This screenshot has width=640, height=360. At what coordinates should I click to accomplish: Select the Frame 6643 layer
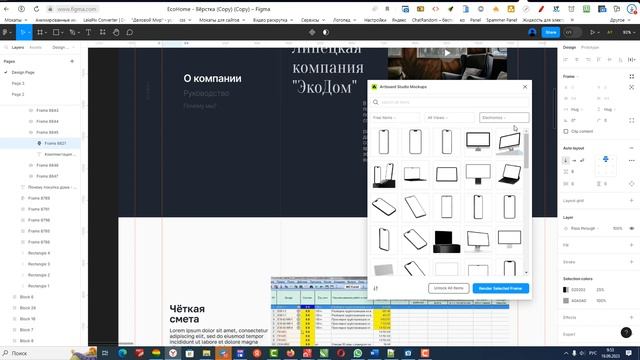(47, 110)
